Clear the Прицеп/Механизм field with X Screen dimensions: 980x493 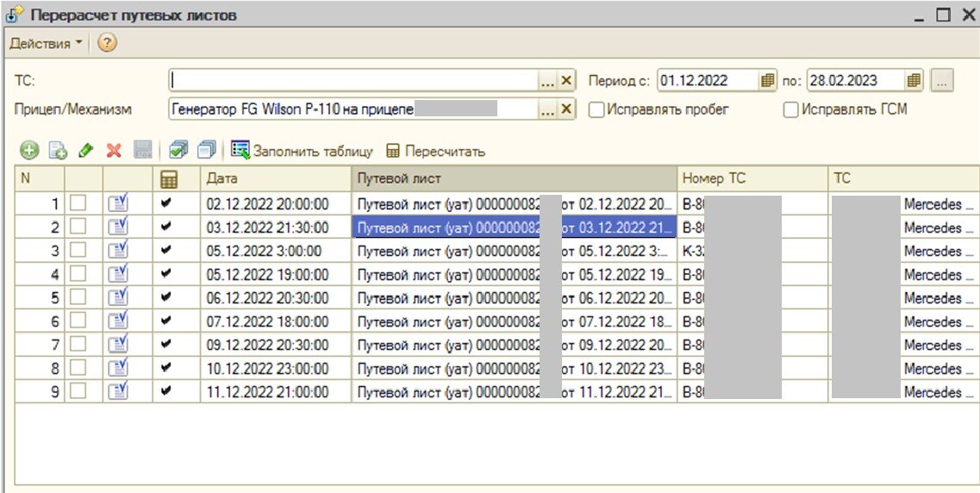(x=566, y=109)
